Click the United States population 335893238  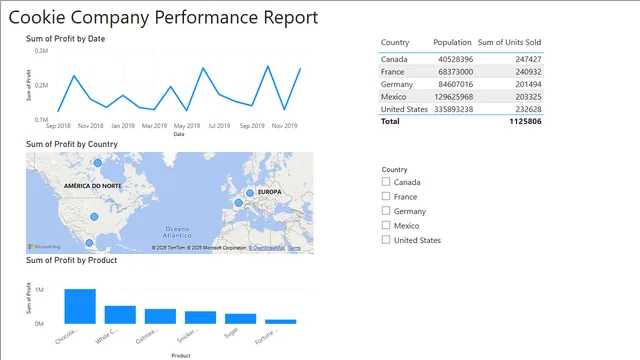[453, 109]
